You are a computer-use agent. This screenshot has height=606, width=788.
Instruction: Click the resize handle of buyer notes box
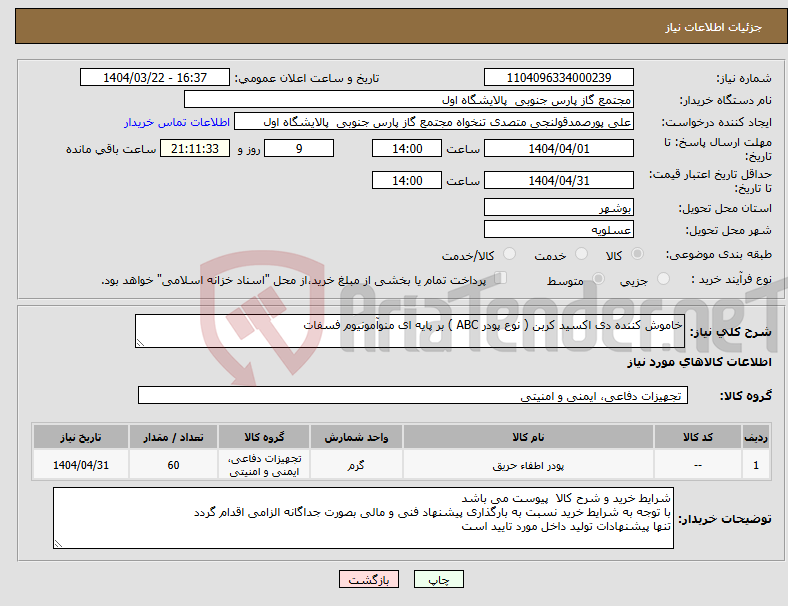point(58,544)
